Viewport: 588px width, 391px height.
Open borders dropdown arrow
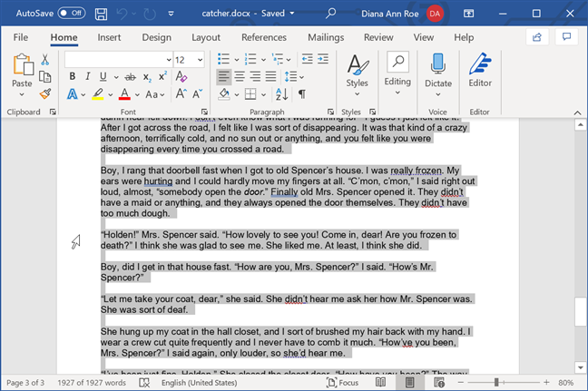tap(264, 95)
